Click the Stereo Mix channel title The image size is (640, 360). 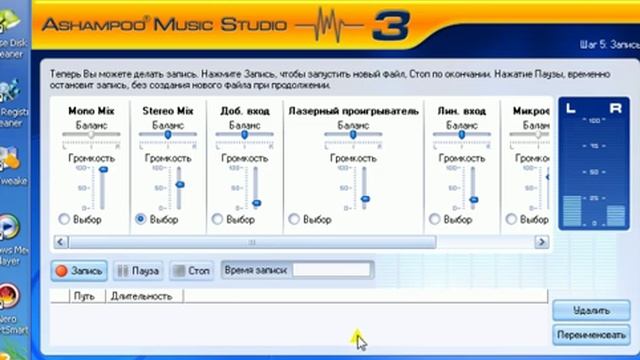(168, 111)
